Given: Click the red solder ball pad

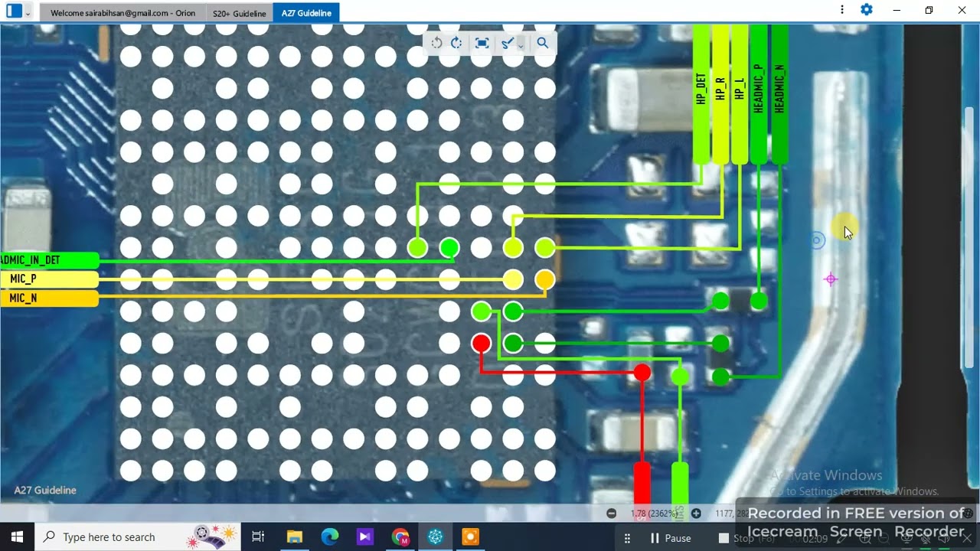Looking at the screenshot, I should 481,343.
